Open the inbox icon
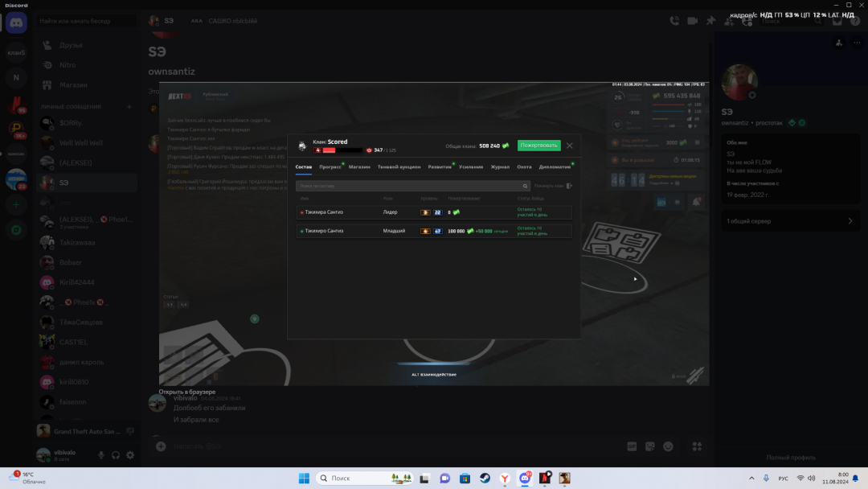 (x=837, y=21)
